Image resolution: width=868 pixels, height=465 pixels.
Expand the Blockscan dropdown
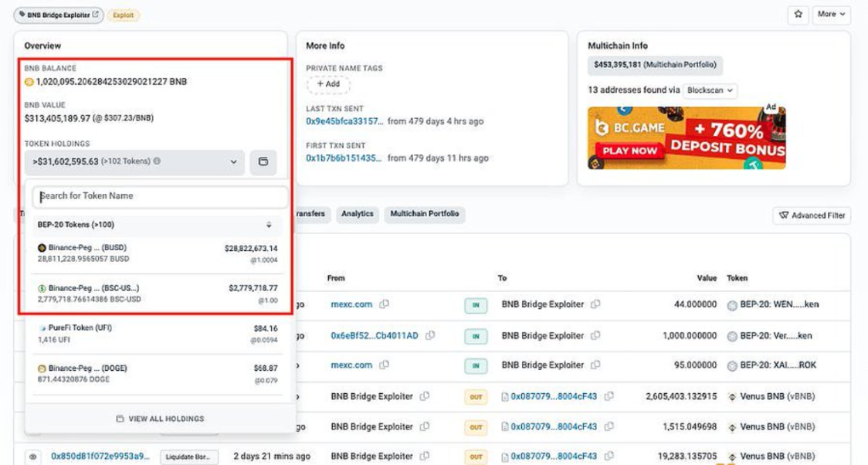(710, 90)
